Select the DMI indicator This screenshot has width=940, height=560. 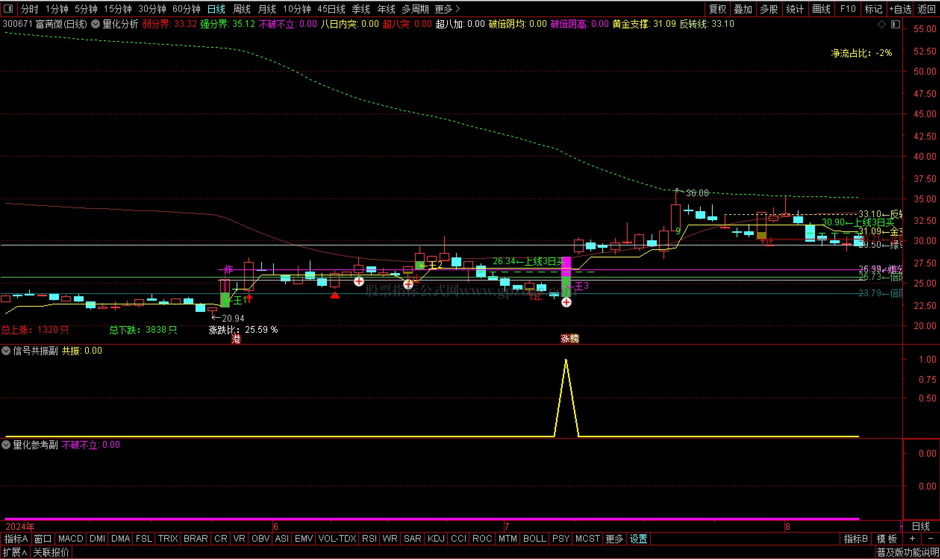pos(97,539)
